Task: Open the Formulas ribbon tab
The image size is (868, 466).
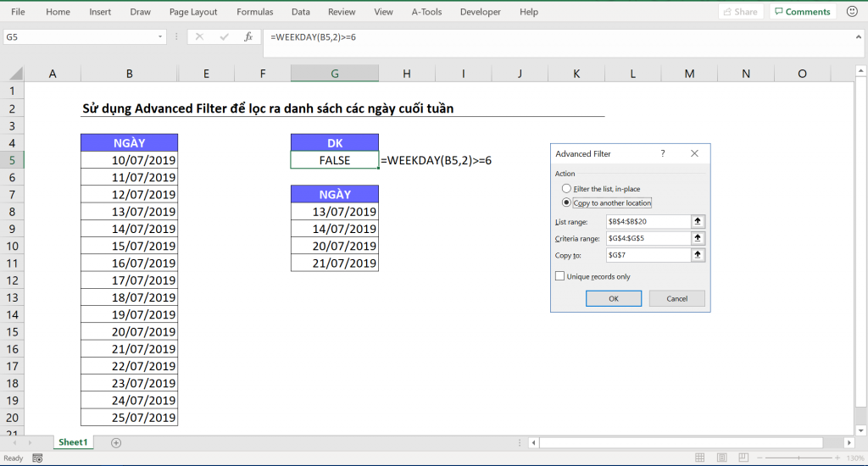Action: pos(255,12)
